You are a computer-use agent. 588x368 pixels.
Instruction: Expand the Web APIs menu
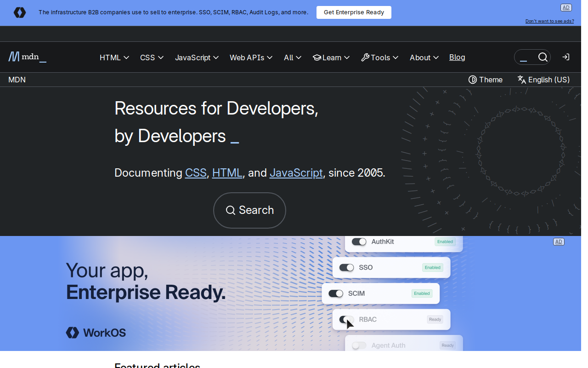251,57
